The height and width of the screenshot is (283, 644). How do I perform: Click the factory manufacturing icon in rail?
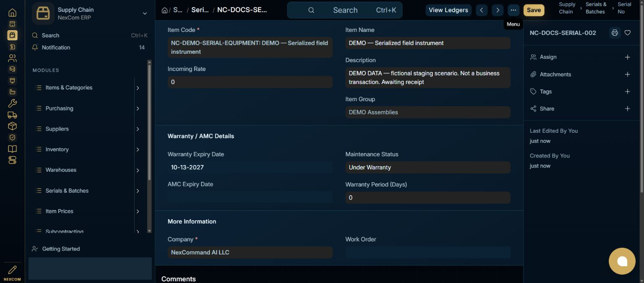12,92
